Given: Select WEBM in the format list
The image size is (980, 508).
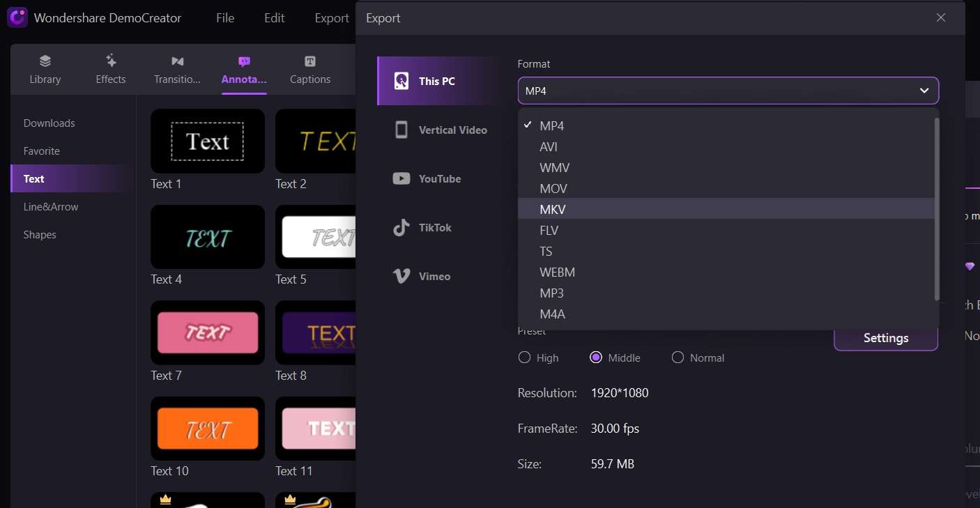Looking at the screenshot, I should coord(726,272).
